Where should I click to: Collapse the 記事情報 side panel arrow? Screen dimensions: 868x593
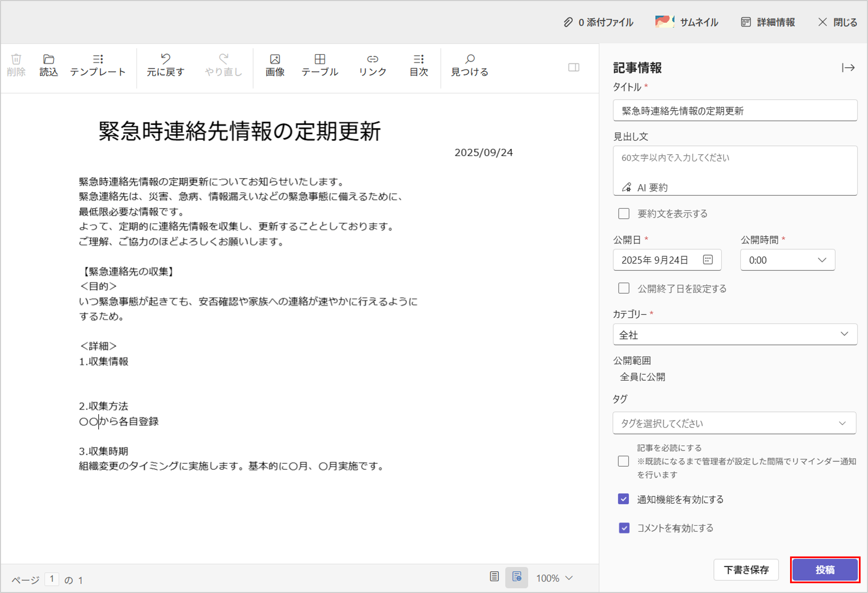tap(848, 68)
